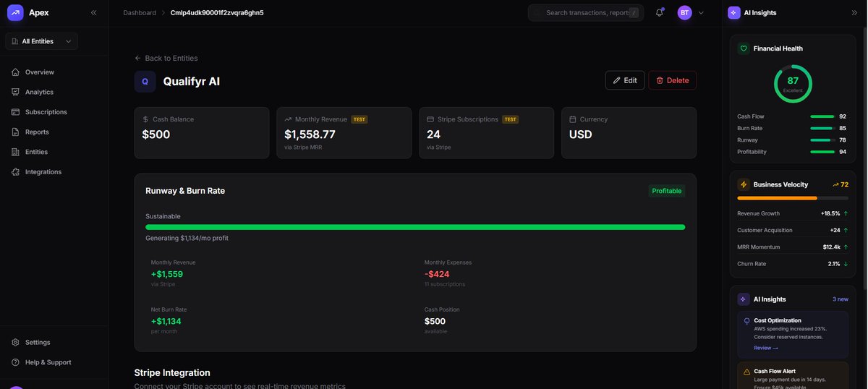Viewport: 868px width, 389px height.
Task: Click the Entities building icon
Action: tap(16, 152)
